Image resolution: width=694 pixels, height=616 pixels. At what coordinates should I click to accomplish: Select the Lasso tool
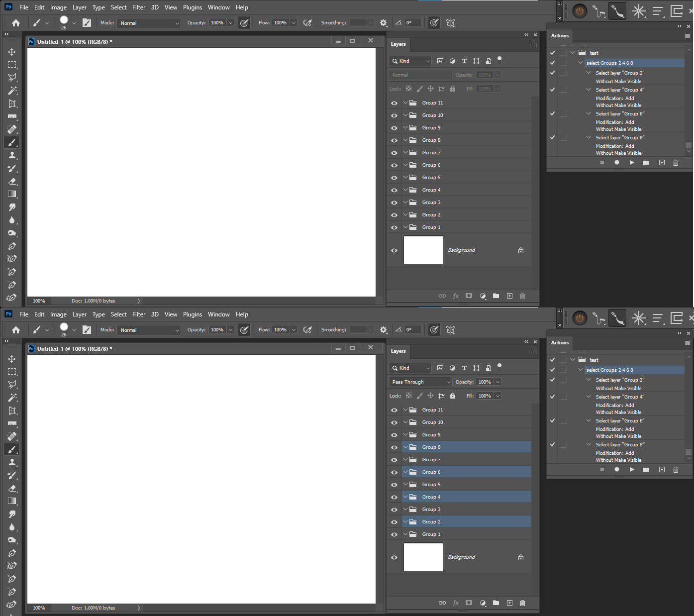pos(12,77)
